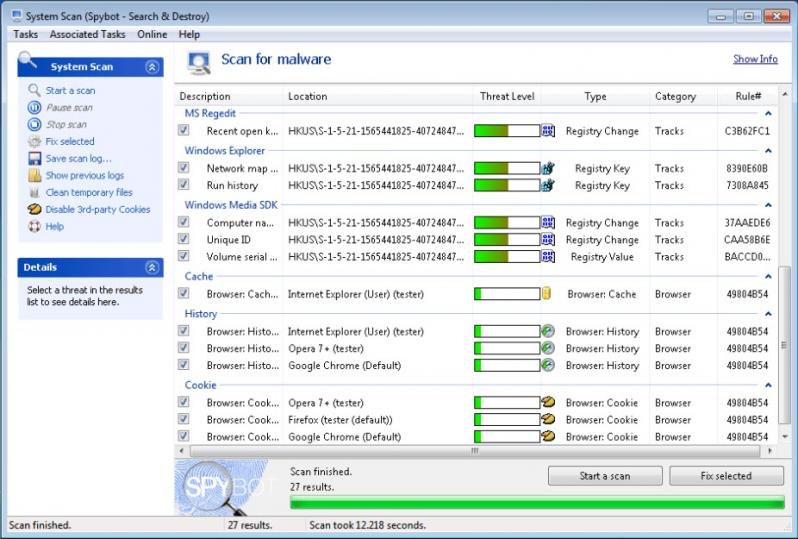
Task: Click the horizontal scrollbar thumb
Action: point(474,450)
